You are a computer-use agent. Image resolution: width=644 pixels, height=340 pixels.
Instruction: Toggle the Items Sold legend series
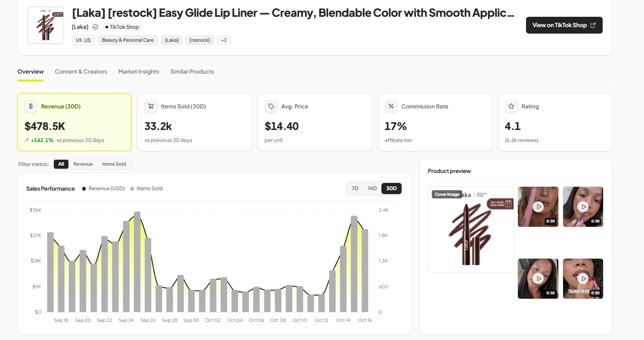coord(146,189)
